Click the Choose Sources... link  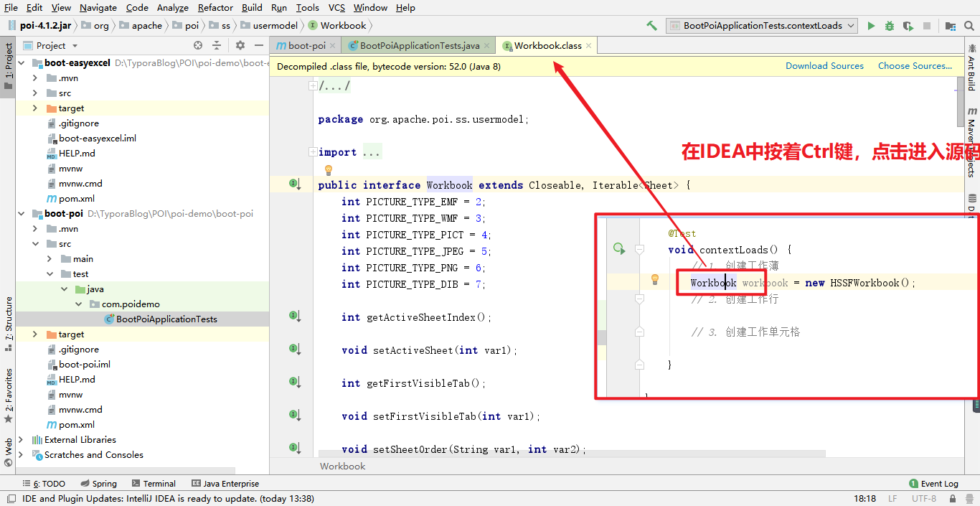915,66
